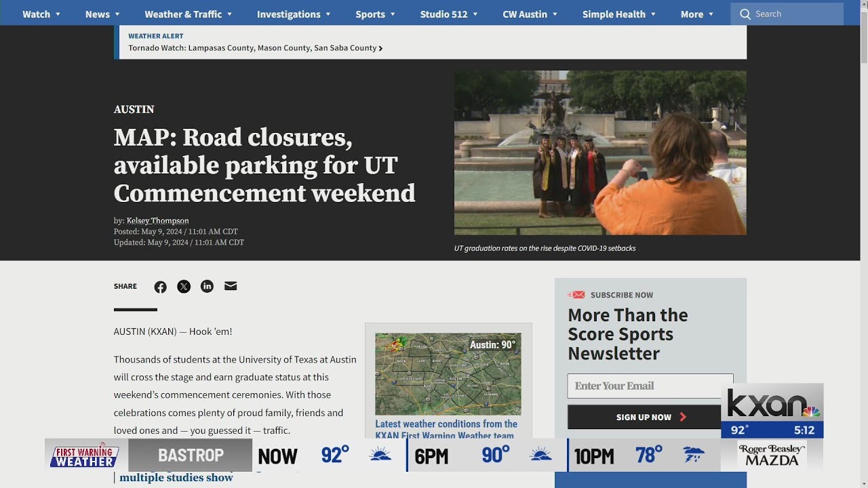Open the Studio 512 menu item
Viewport: 868px width, 488px height.
pyautogui.click(x=443, y=14)
